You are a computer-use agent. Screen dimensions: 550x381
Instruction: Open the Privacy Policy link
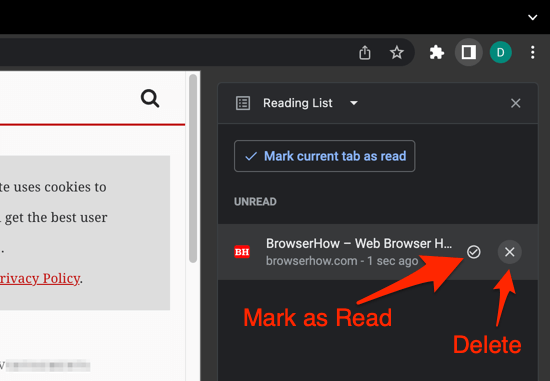pyautogui.click(x=40, y=279)
